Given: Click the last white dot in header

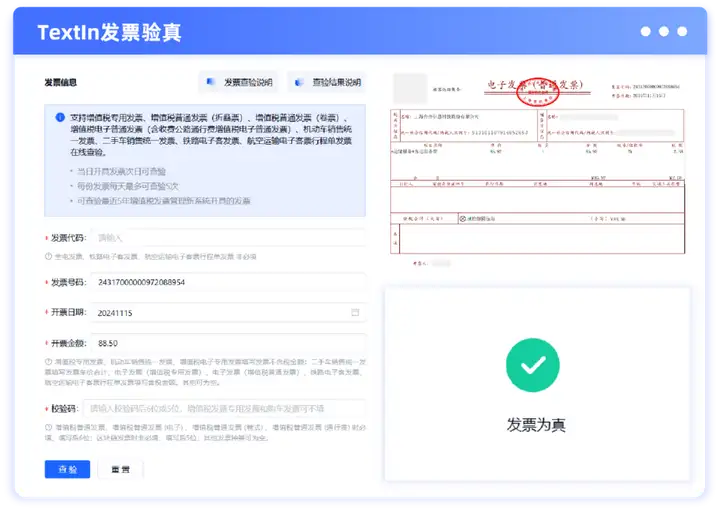Looking at the screenshot, I should pyautogui.click(x=682, y=31).
